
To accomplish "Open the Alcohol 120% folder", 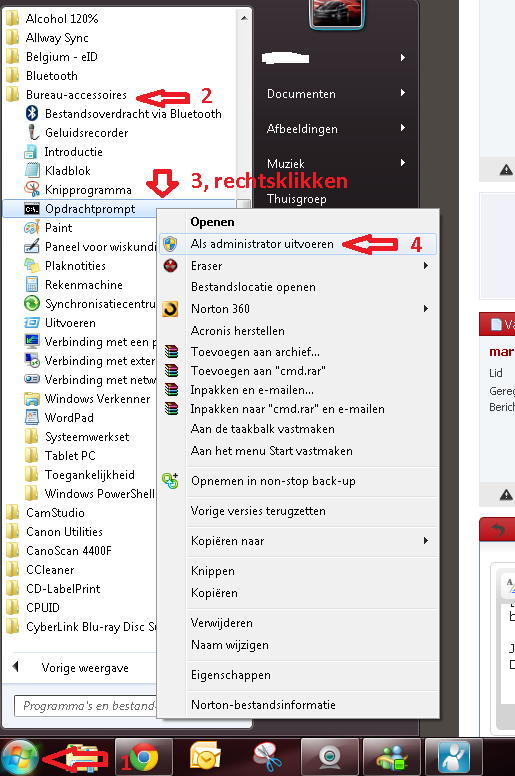I will (x=62, y=19).
